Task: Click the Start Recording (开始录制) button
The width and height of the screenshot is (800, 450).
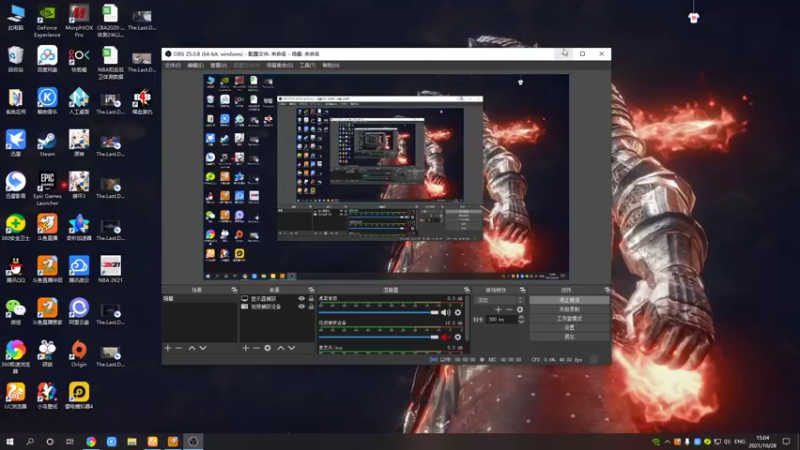Action: (x=569, y=309)
